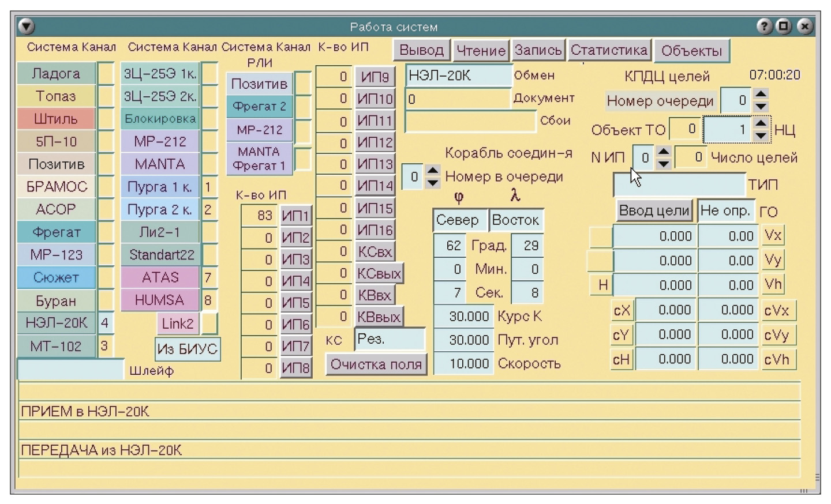Click the Link2 button
Viewport: 831px width, 504px height.
(x=178, y=324)
